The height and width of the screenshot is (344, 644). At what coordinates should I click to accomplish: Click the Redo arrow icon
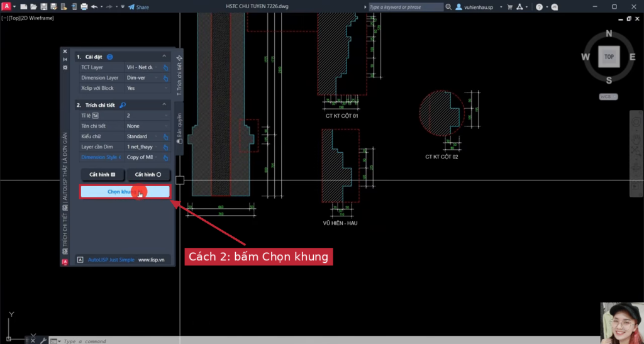tap(109, 7)
